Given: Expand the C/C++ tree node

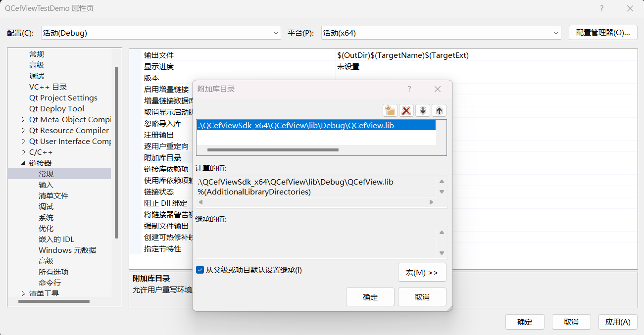Looking at the screenshot, I should pyautogui.click(x=23, y=152).
